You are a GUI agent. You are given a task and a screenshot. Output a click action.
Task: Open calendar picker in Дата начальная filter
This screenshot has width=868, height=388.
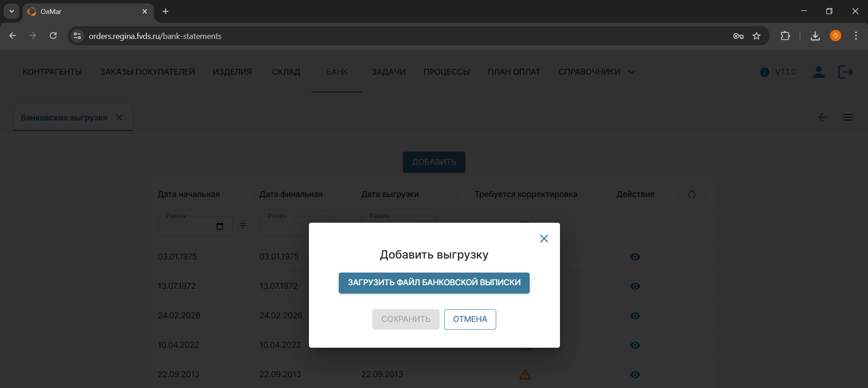click(220, 226)
